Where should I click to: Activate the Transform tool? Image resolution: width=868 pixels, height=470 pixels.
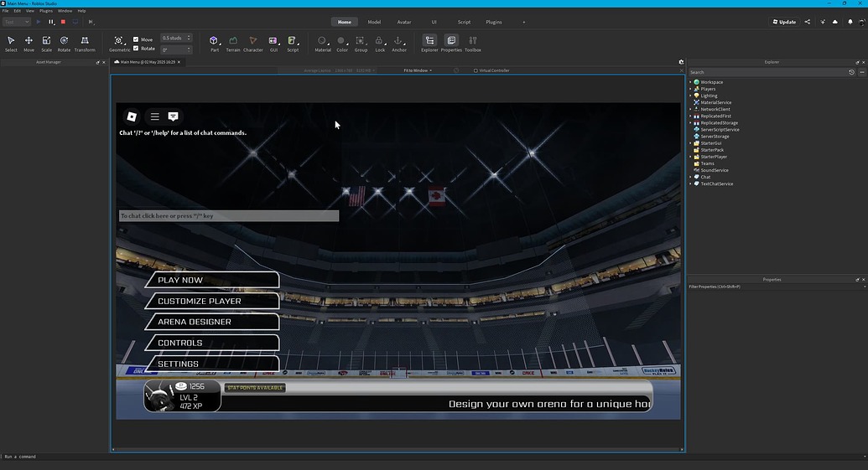[85, 44]
